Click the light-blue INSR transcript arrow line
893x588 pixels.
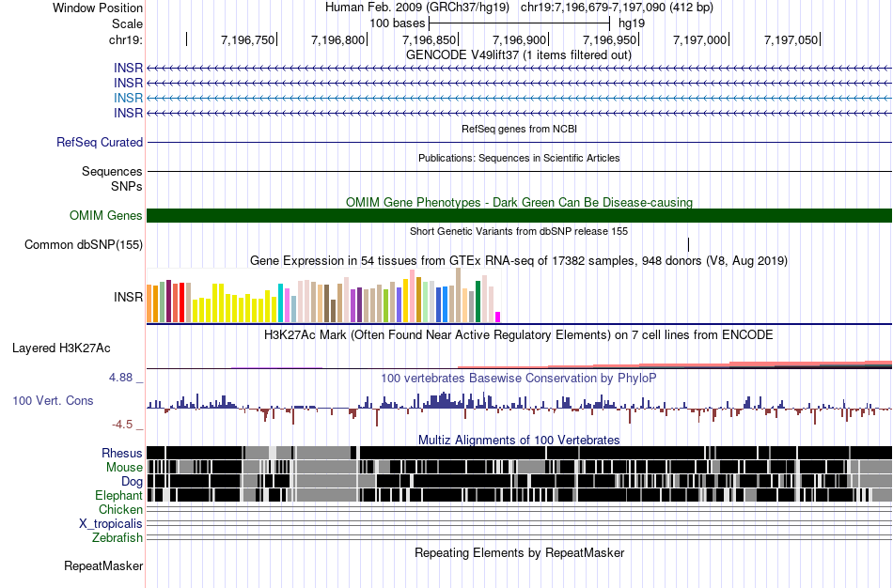[x=519, y=98]
